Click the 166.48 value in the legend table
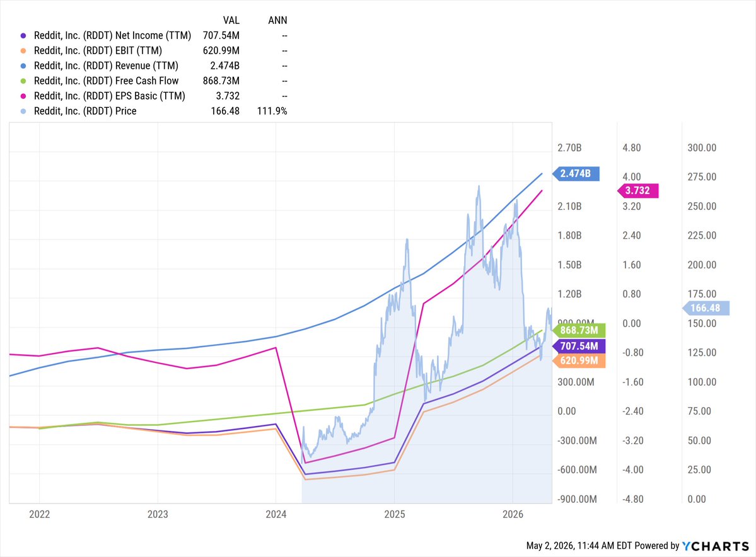This screenshot has height=557, width=756. (225, 111)
